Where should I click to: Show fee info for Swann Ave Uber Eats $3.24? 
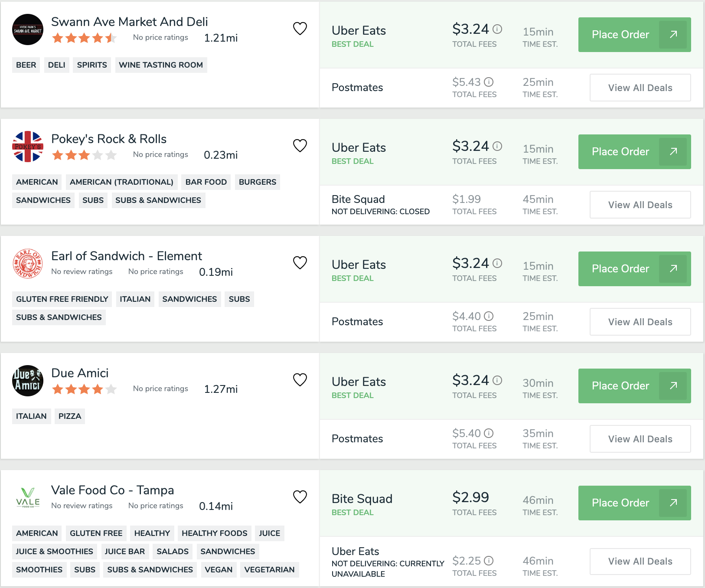tap(497, 29)
